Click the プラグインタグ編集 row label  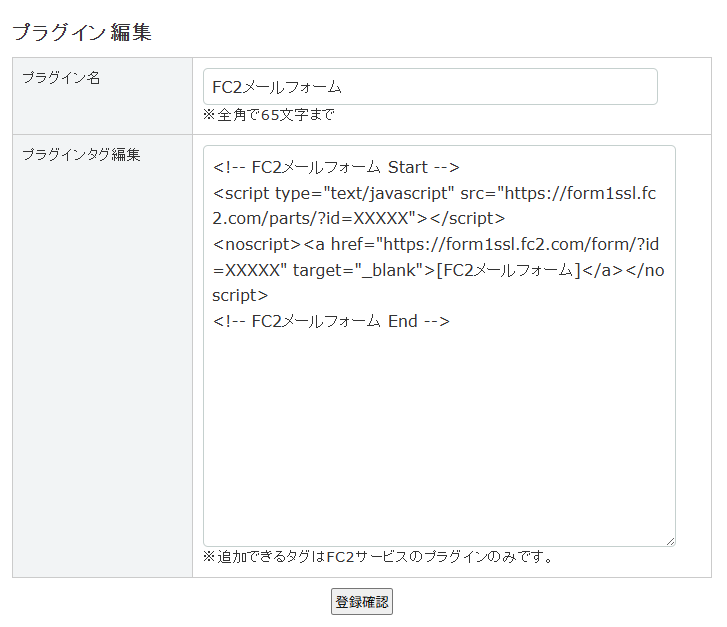pos(81,155)
